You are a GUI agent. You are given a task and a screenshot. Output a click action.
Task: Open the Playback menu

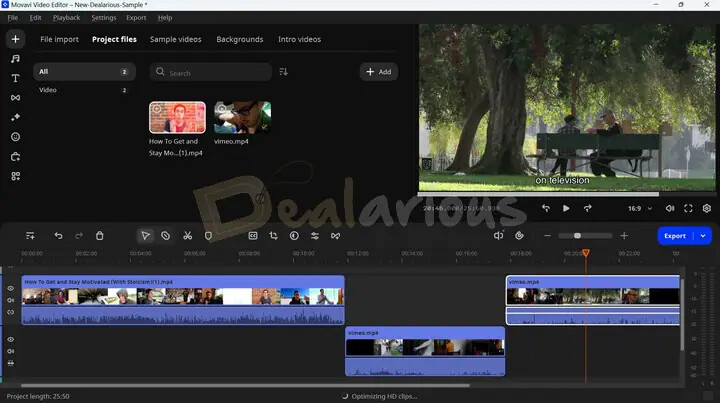coord(66,17)
